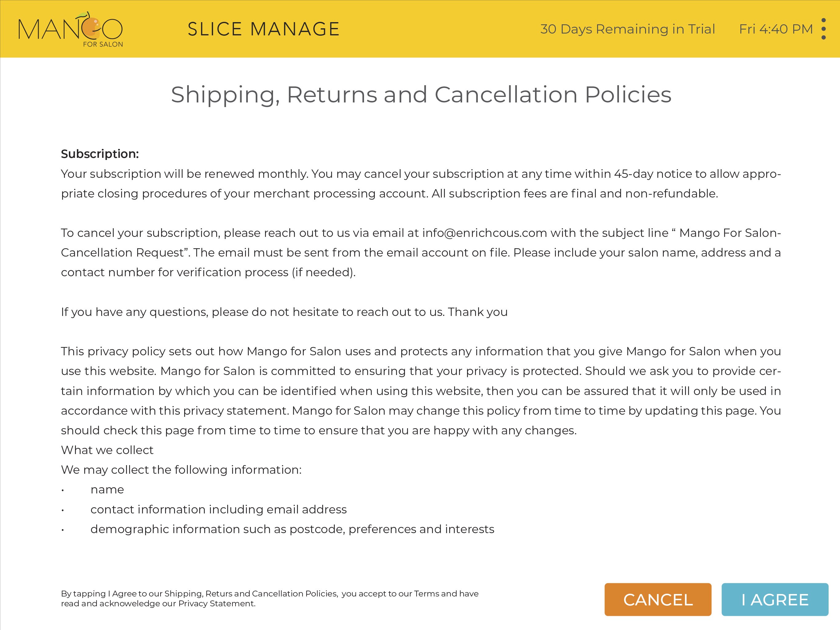840x630 pixels.
Task: Click the 'If you have any questions' sentence
Action: [284, 312]
